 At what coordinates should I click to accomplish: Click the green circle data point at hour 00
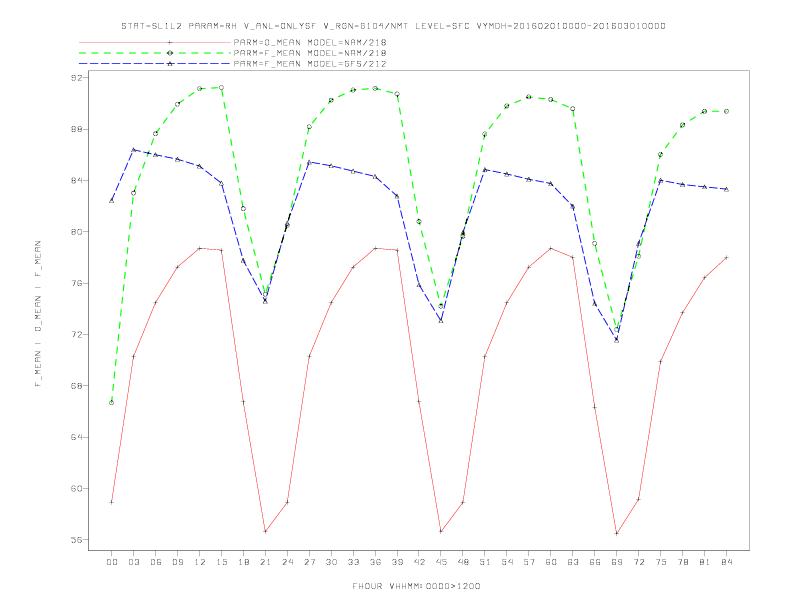coord(112,402)
